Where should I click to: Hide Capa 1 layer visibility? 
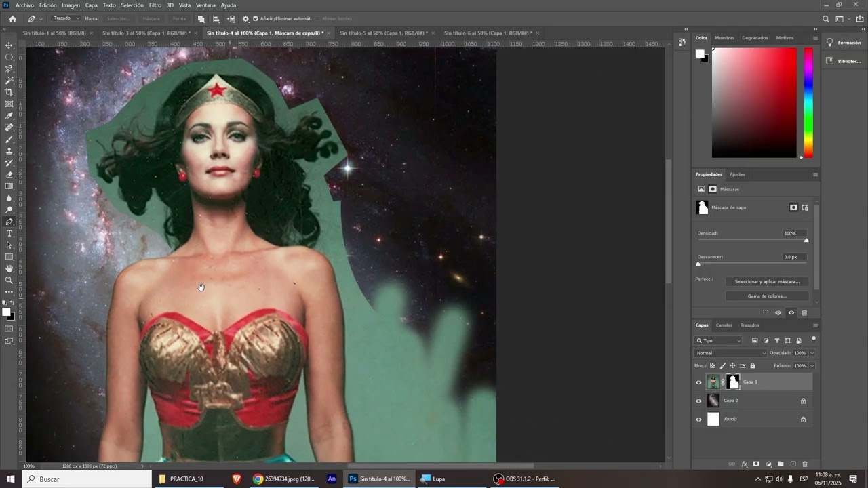click(698, 382)
